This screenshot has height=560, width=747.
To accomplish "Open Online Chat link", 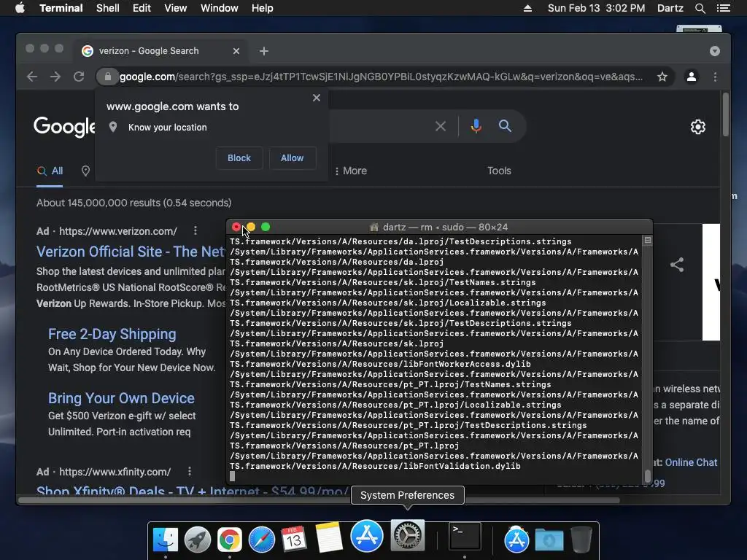I will tap(691, 462).
